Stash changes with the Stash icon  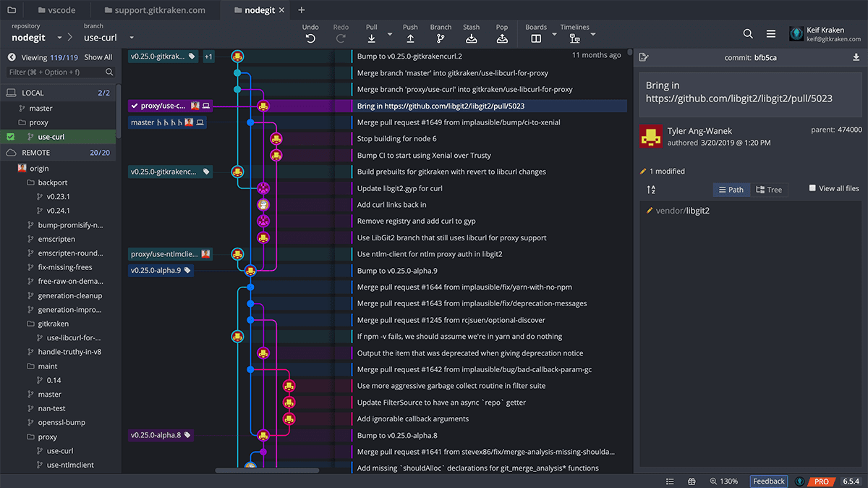pyautogui.click(x=471, y=39)
